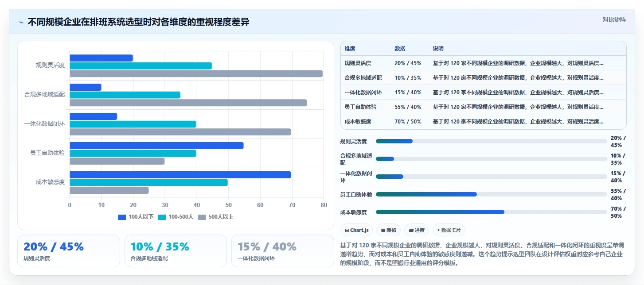The height and width of the screenshot is (285, 644).
Task: Click the 规则灵活度 100人以下 blue bar
Action: [101, 58]
